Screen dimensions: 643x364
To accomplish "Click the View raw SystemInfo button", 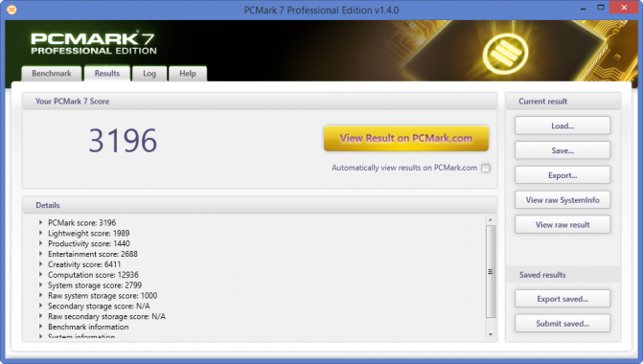I will coord(563,200).
